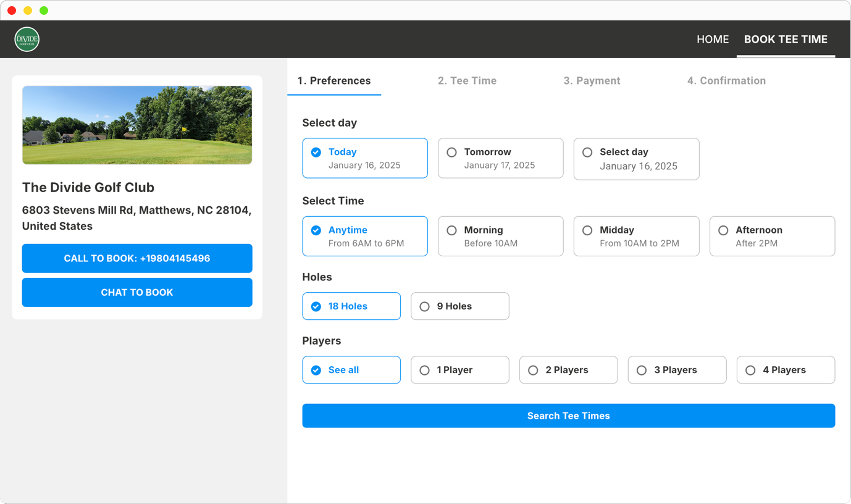Select the 1 Player option
Image resolution: width=851 pixels, height=504 pixels.
pyautogui.click(x=459, y=370)
